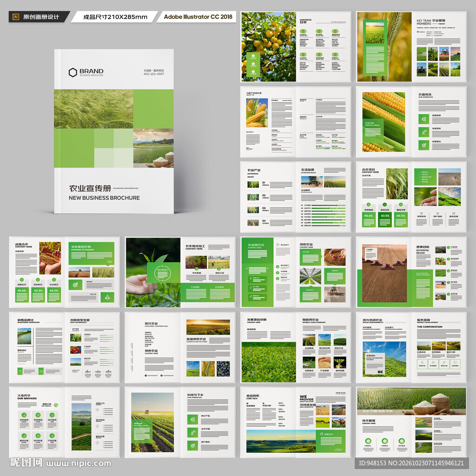Click the "观光休闲农业" heading
This screenshot has width=476, height=476.
pyautogui.click(x=372, y=320)
